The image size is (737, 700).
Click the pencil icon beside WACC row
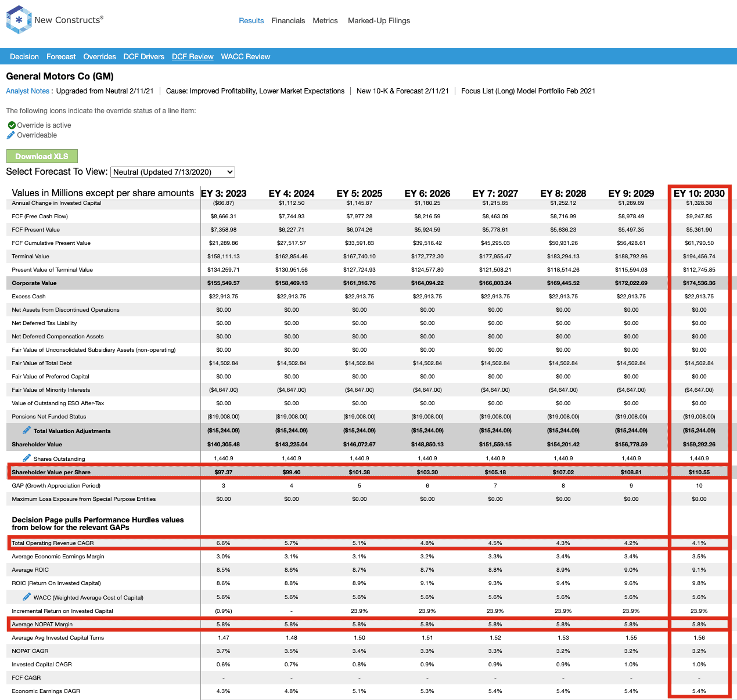pyautogui.click(x=27, y=597)
